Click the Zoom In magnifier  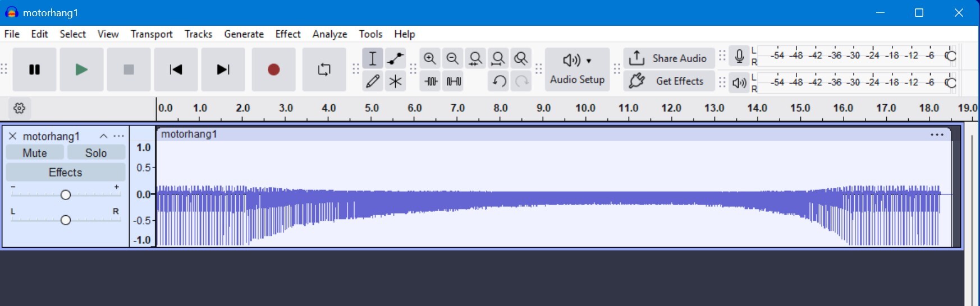tap(430, 58)
